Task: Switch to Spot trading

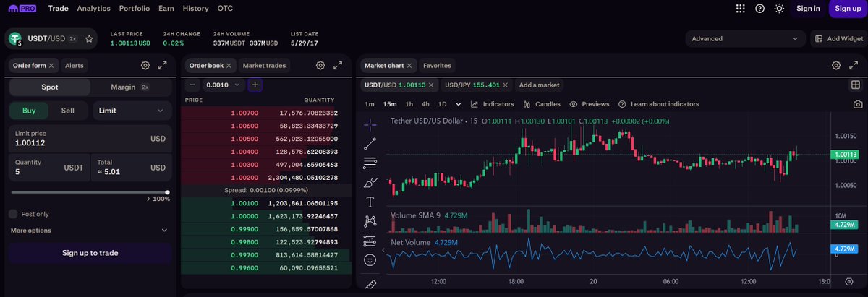Action: coord(50,87)
